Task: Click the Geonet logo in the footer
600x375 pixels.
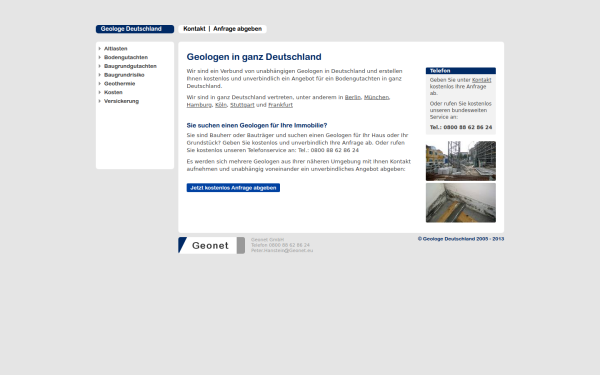Action: tap(211, 245)
